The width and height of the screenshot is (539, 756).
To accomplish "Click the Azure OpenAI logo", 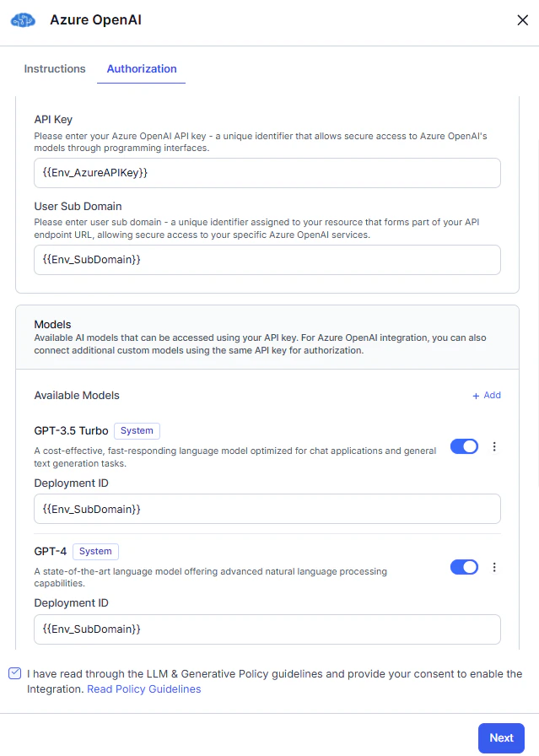I will pyautogui.click(x=21, y=19).
